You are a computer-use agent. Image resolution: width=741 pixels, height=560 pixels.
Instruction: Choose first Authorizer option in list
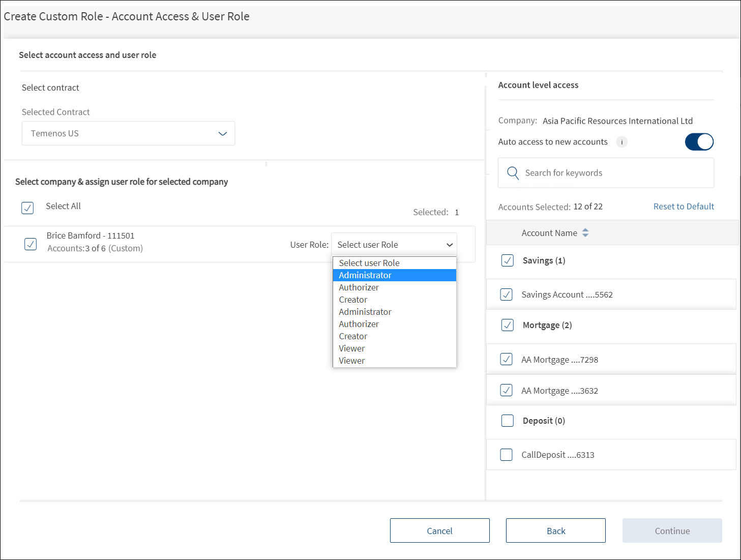[x=359, y=287]
